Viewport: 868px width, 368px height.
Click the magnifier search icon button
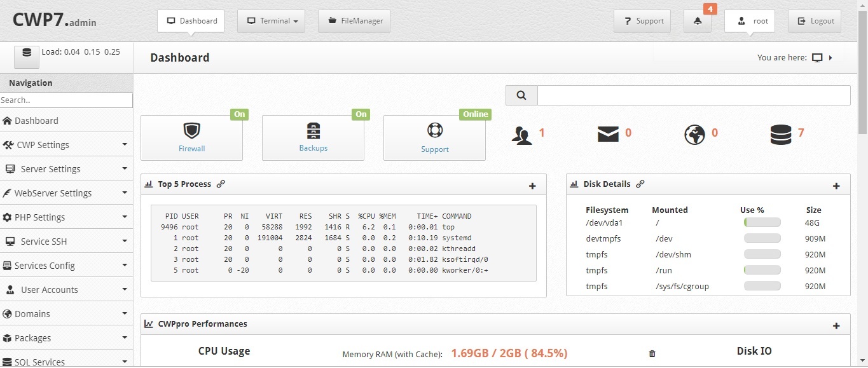click(521, 95)
